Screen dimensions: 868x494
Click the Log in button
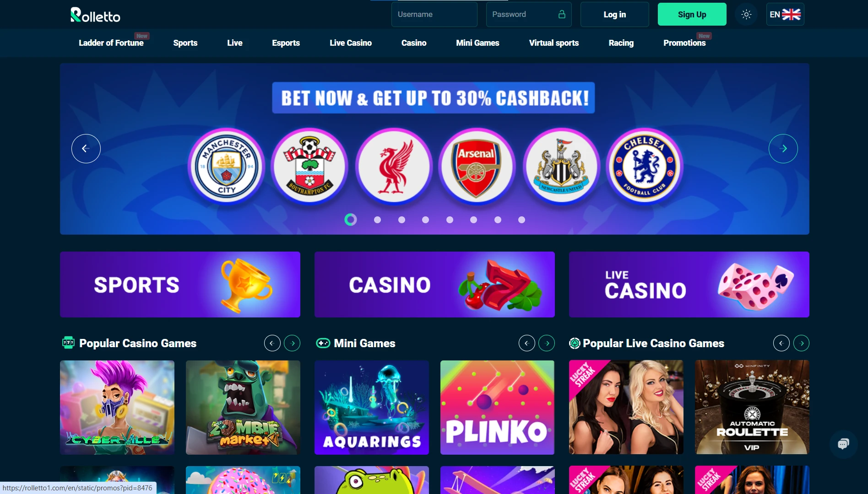(615, 15)
